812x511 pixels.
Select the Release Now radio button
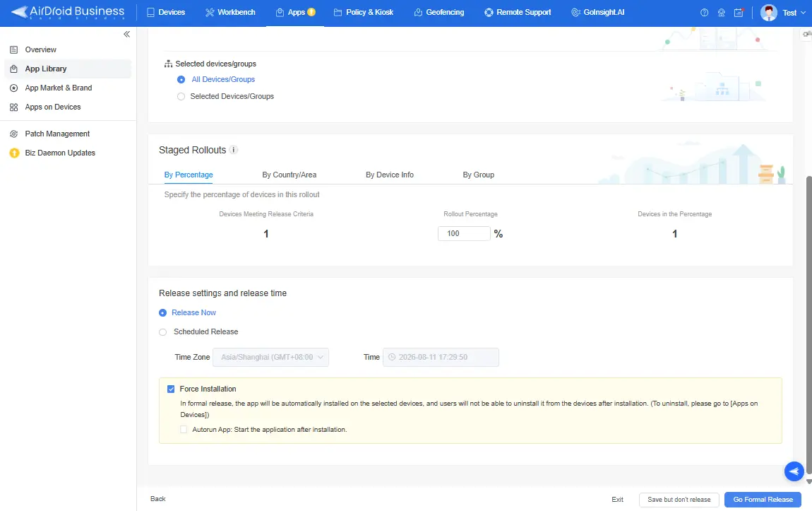tap(162, 313)
